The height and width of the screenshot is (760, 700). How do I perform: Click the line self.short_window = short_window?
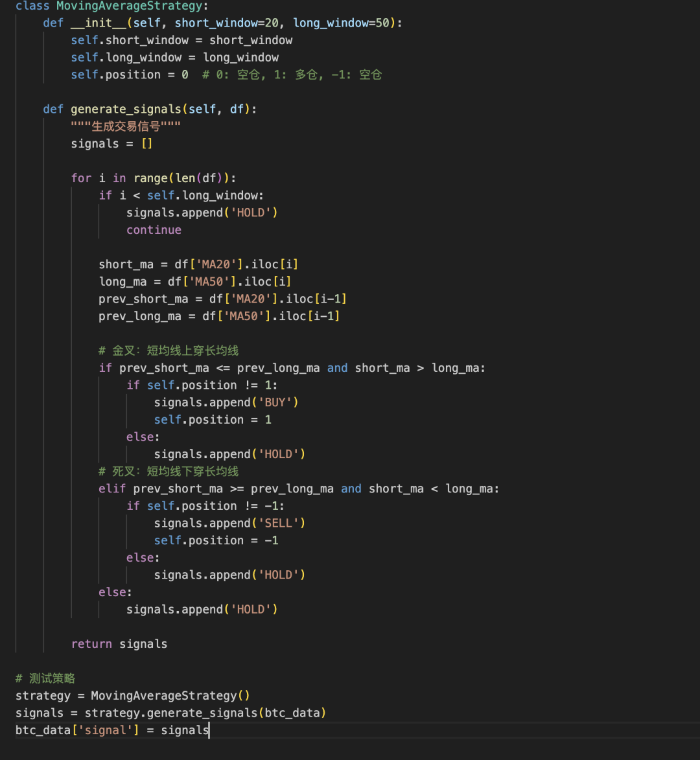181,40
